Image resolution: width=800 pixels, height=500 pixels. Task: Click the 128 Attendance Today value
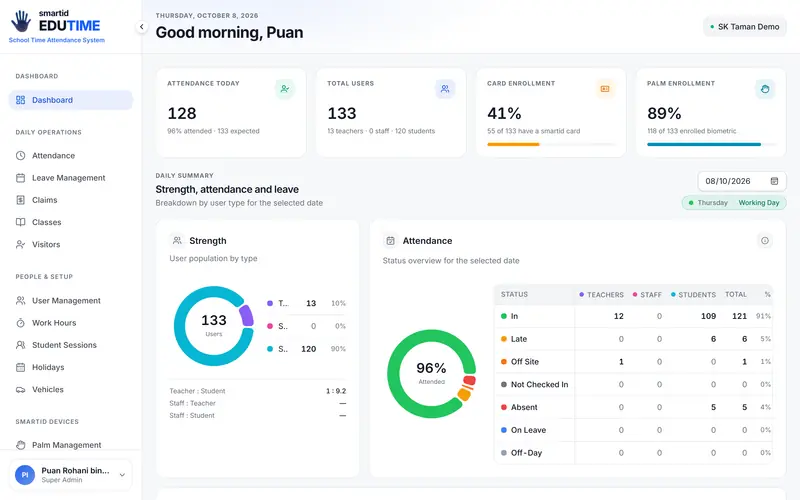[x=182, y=113]
